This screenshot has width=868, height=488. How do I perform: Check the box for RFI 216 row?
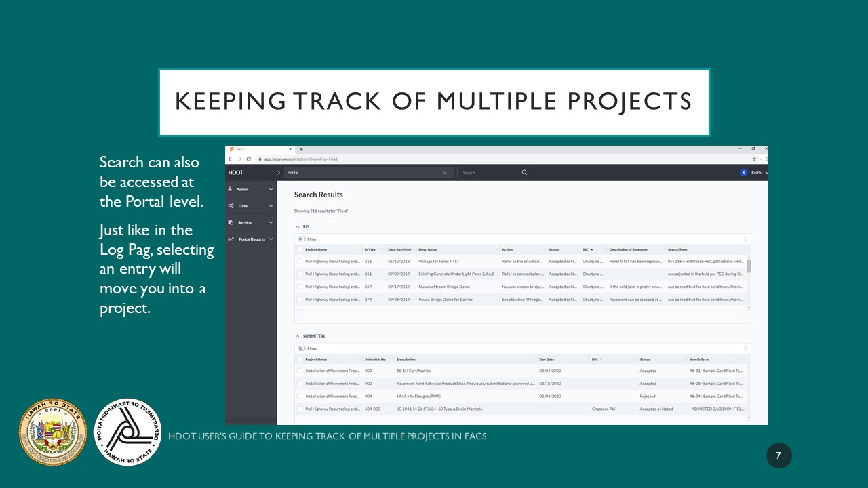coord(300,261)
